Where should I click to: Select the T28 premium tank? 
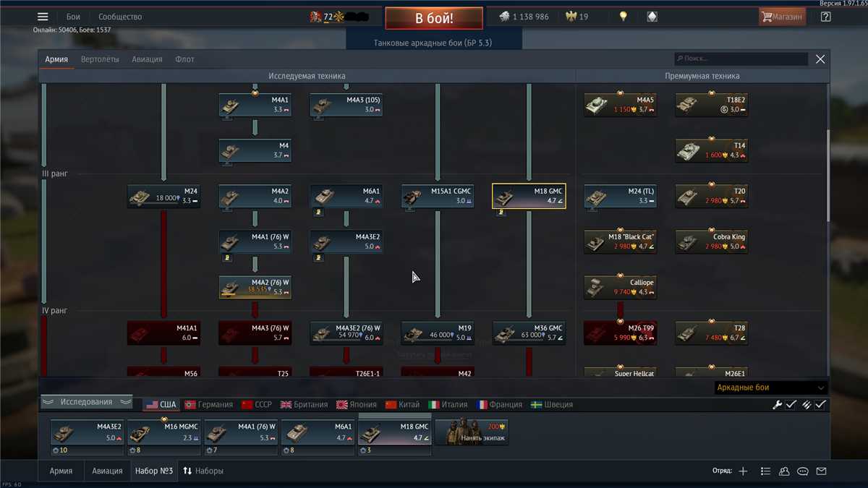click(x=712, y=333)
